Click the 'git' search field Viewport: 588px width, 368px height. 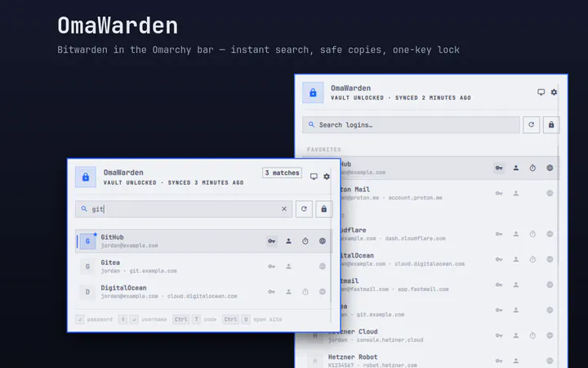click(184, 209)
